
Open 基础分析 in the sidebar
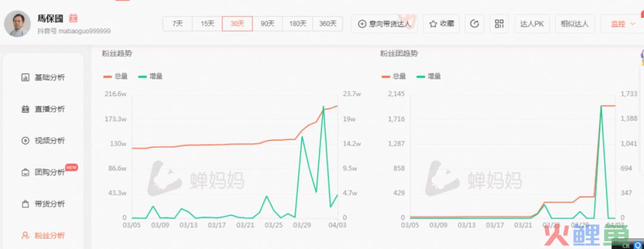(x=43, y=77)
